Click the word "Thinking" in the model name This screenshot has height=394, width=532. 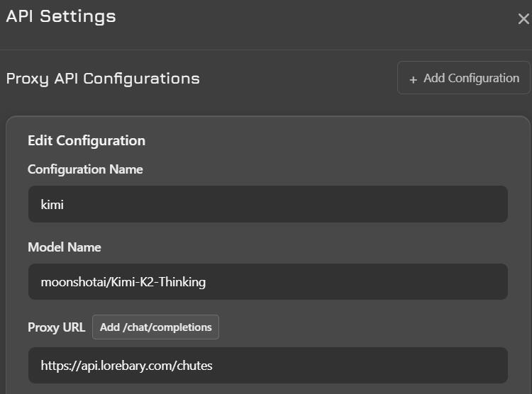pos(182,282)
